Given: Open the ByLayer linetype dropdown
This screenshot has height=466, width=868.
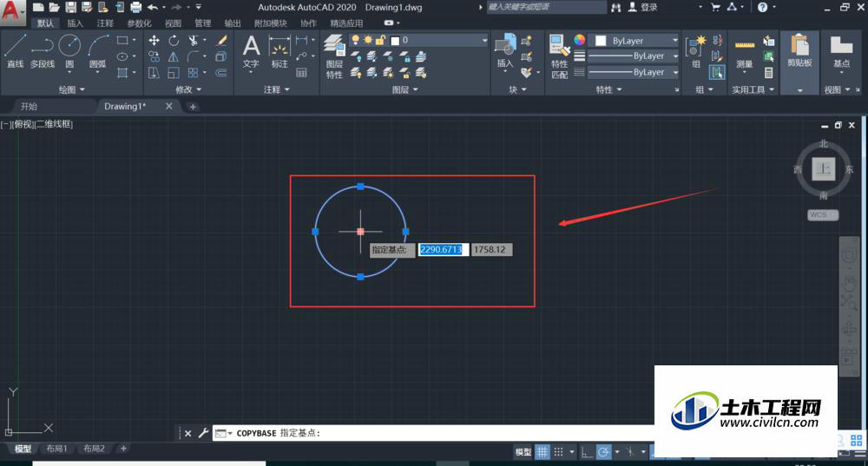Looking at the screenshot, I should pos(675,73).
